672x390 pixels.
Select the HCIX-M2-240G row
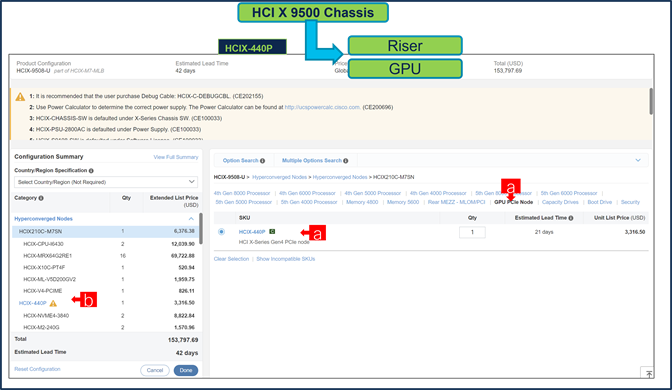point(105,327)
